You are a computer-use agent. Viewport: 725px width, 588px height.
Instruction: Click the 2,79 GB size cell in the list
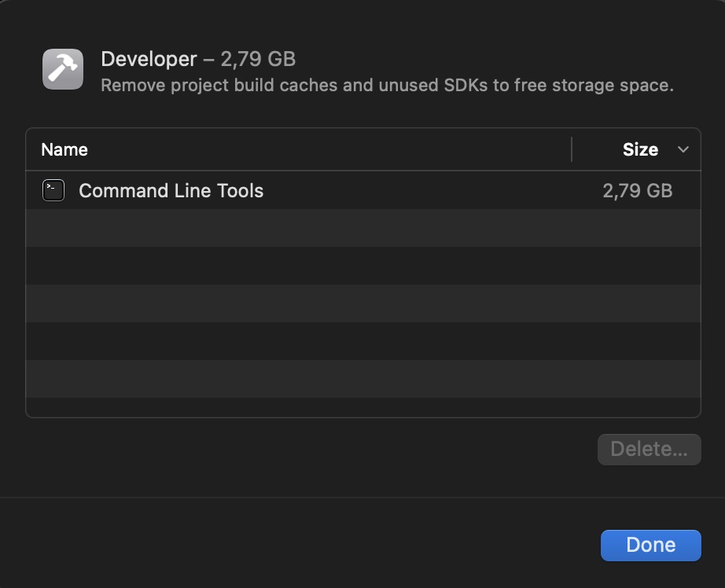[637, 190]
